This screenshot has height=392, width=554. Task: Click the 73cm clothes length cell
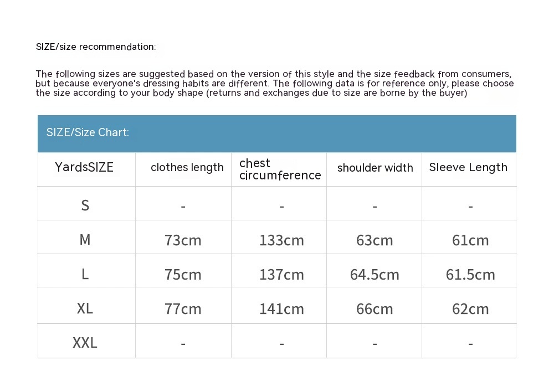click(183, 240)
